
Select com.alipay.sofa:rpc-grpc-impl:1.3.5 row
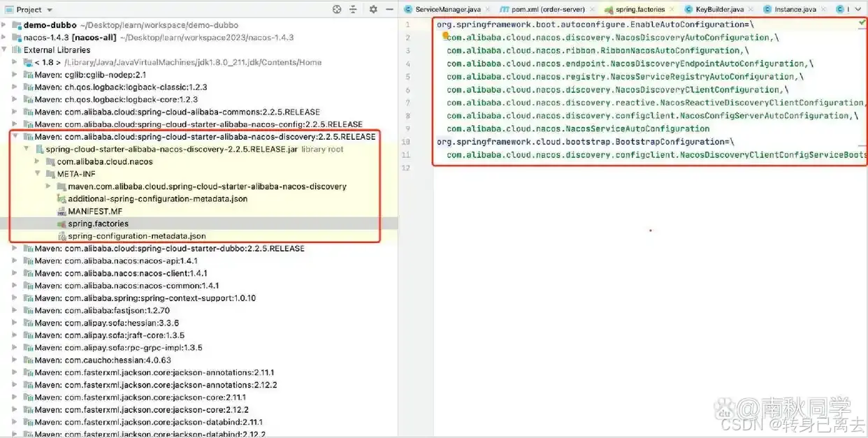click(x=199, y=348)
